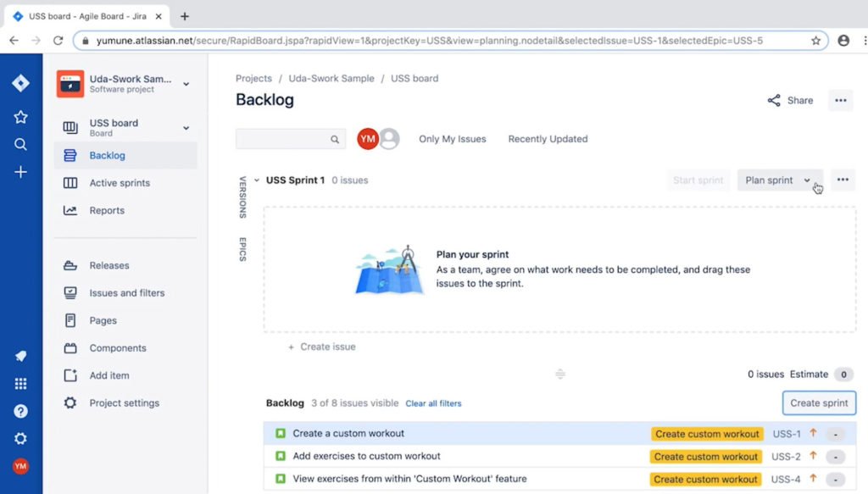
Task: Go back in the browser
Action: 14,41
